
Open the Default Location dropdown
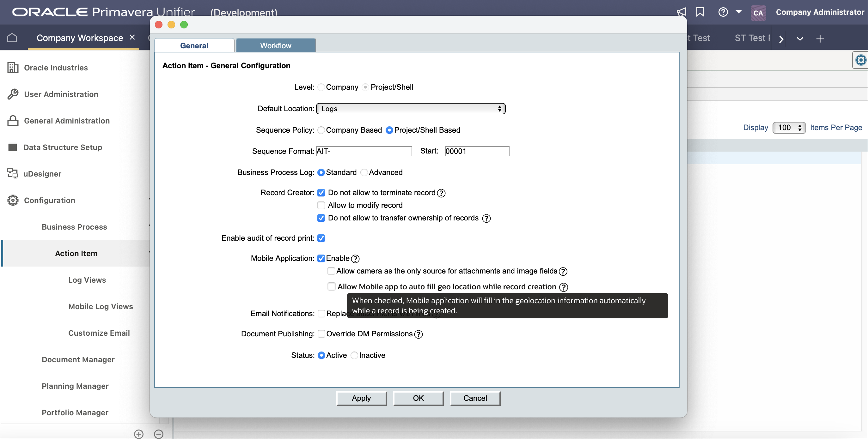pos(411,109)
